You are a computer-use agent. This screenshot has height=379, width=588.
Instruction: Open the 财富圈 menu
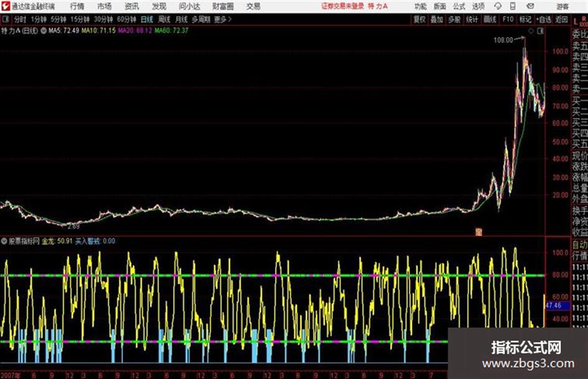tap(223, 6)
